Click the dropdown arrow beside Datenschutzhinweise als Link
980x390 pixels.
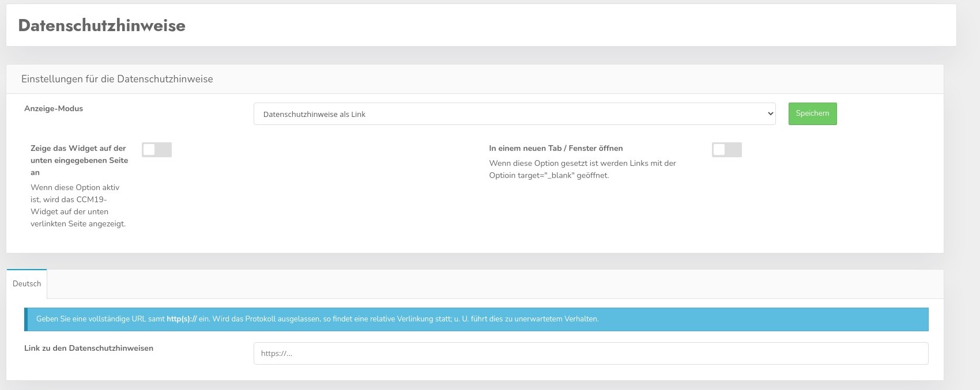tap(770, 114)
